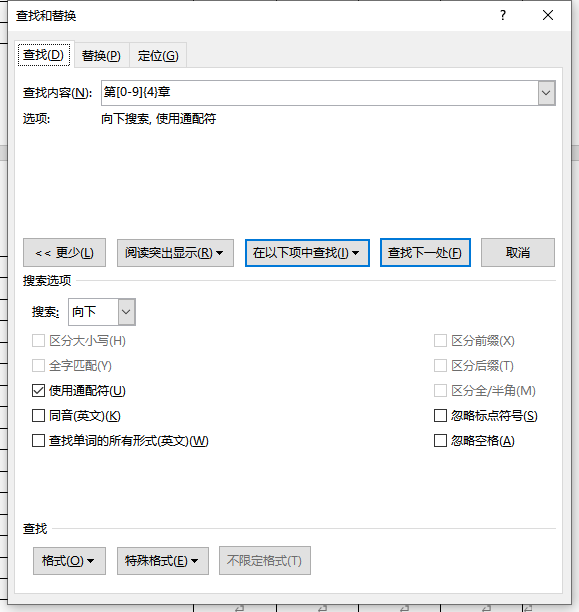Open the 搜索 direction combo box
Screen dimensions: 579x612
102,312
